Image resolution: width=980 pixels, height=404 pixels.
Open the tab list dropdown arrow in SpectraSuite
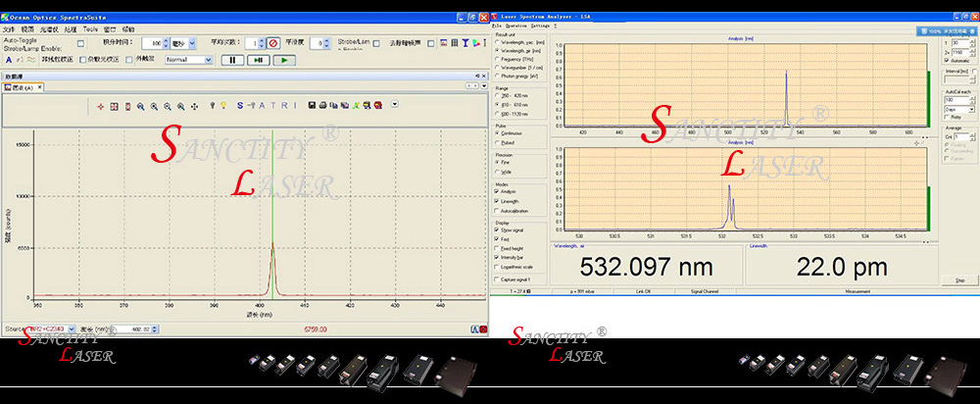[x=484, y=85]
